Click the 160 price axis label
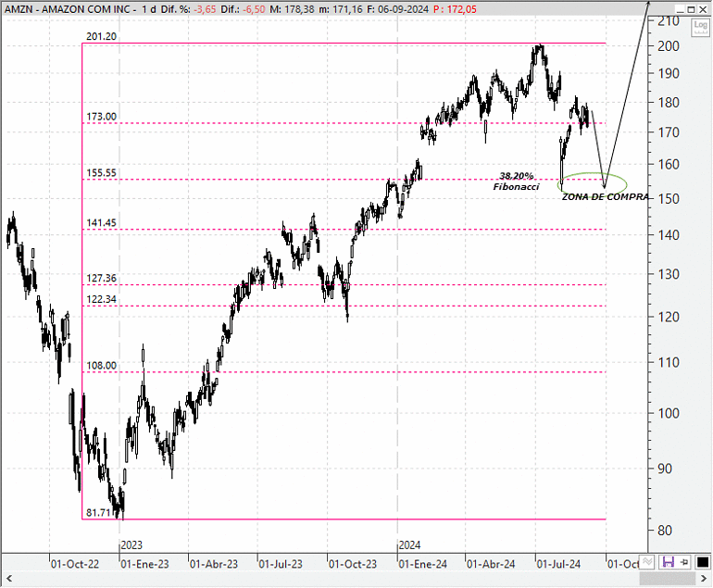 (x=669, y=164)
